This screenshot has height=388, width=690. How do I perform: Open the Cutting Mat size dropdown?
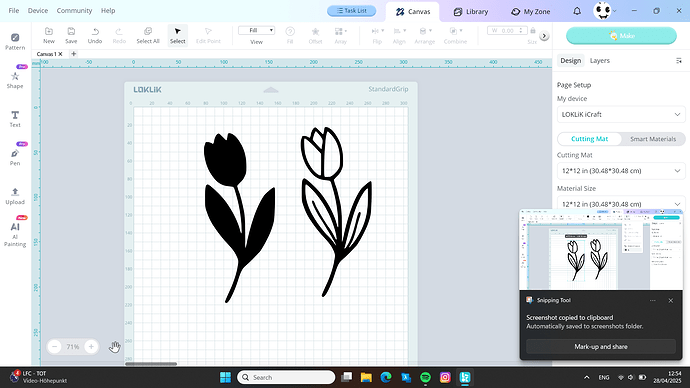(621, 171)
